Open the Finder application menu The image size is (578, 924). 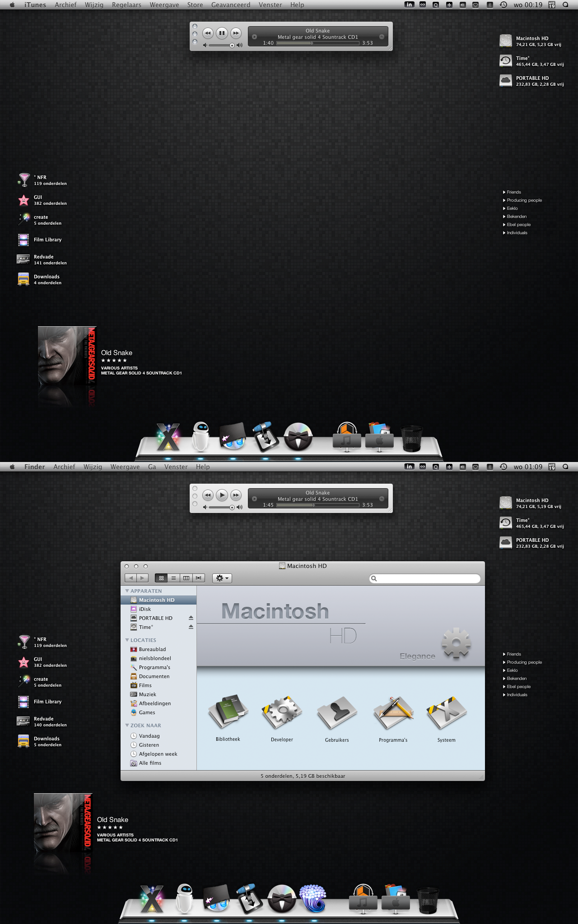(x=35, y=467)
